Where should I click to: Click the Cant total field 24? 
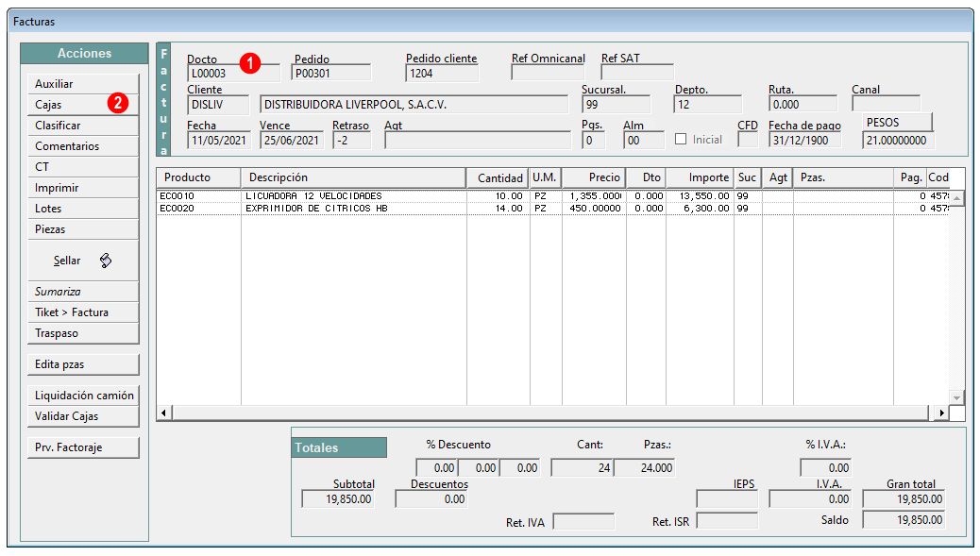(582, 468)
